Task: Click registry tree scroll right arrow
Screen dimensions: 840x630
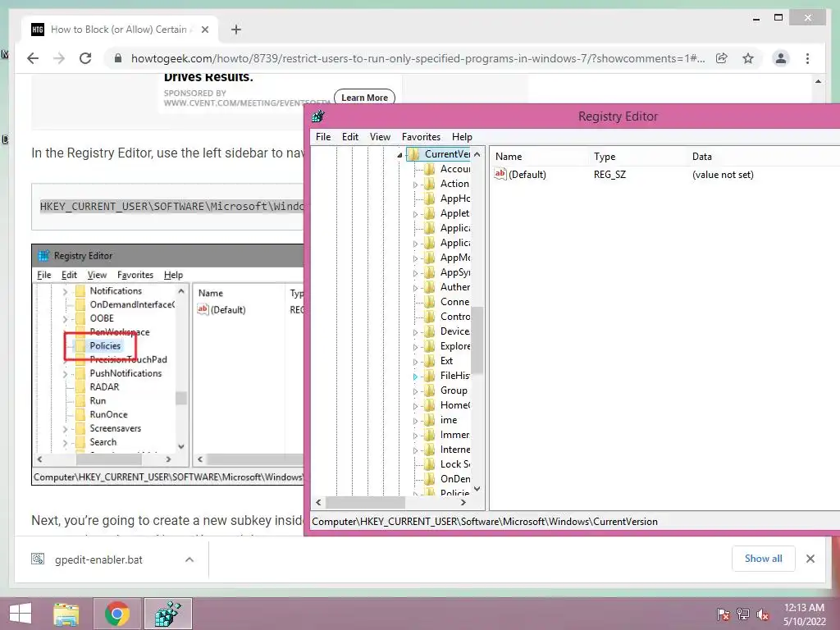Action: pos(463,503)
